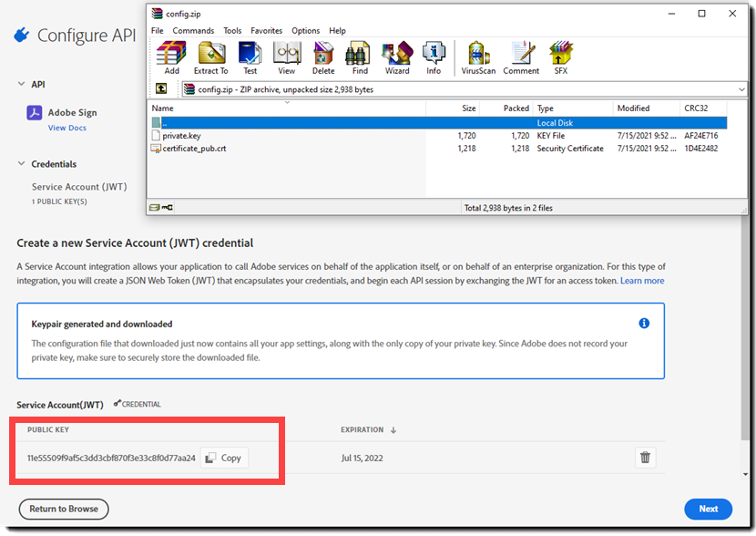Screen dimensions: 756x536
Task: Expand the archive path dropdown
Action: tap(741, 89)
